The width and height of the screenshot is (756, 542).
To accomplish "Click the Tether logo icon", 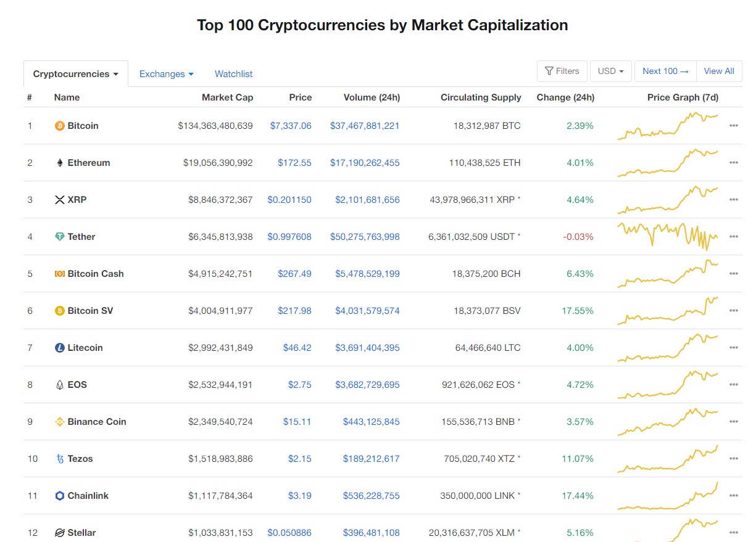I will (x=60, y=237).
